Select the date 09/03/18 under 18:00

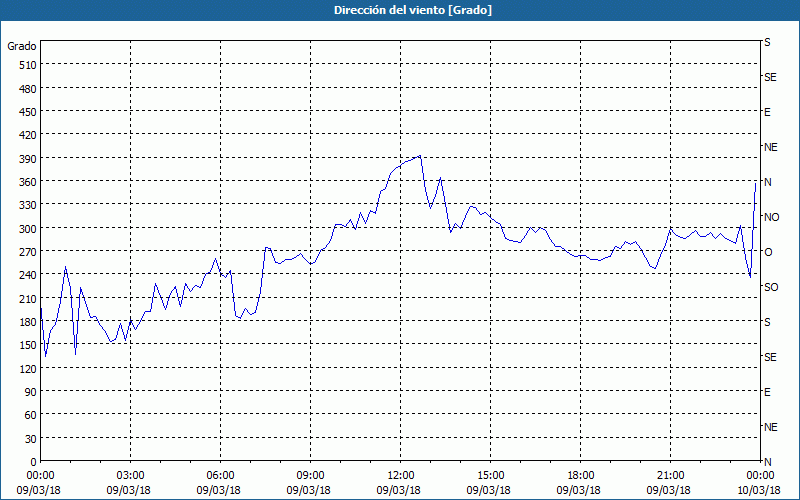point(579,490)
